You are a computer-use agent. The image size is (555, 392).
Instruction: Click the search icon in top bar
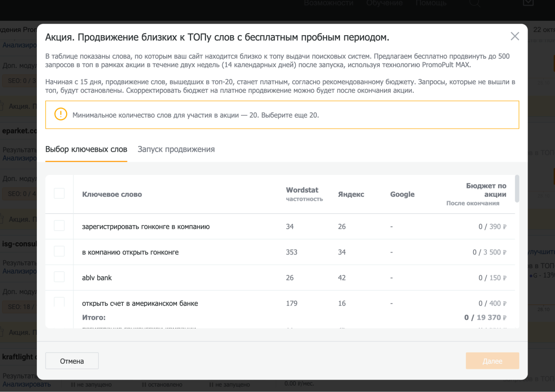[x=474, y=3]
